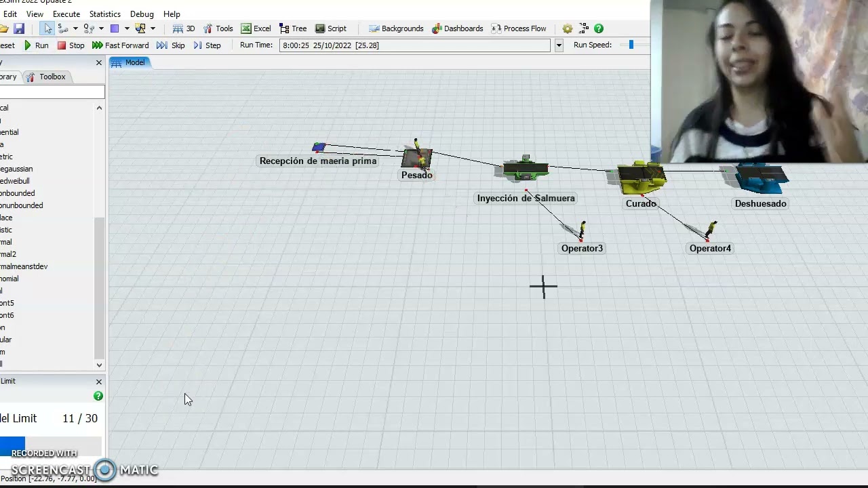Image resolution: width=868 pixels, height=488 pixels.
Task: Expand the connect objects mode dropdown arrow
Action: tap(75, 28)
